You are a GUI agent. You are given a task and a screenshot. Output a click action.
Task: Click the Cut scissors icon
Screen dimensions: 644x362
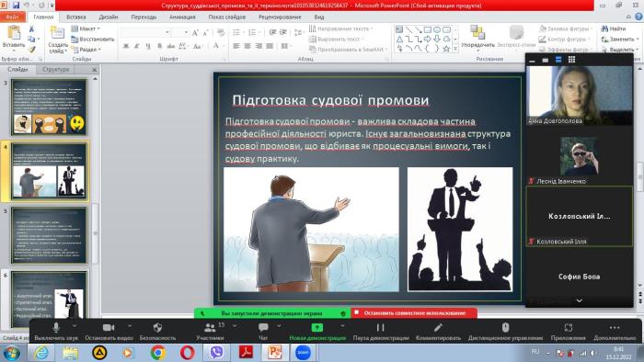pyautogui.click(x=31, y=29)
